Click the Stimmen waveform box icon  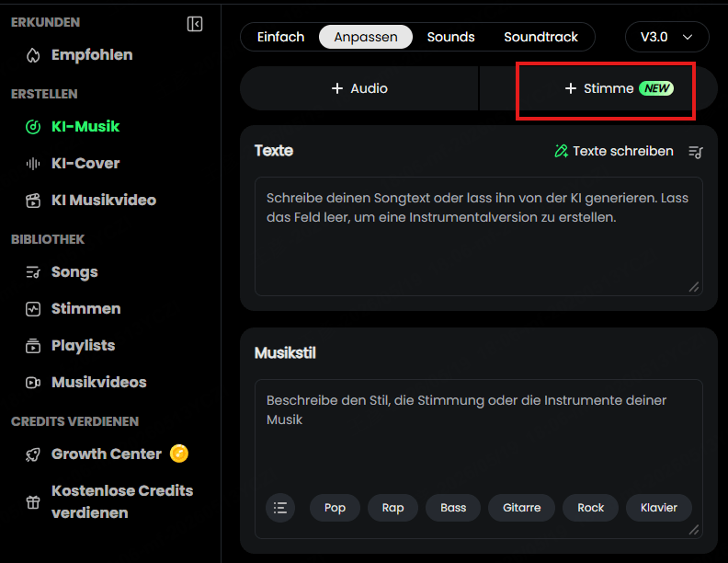pos(33,309)
